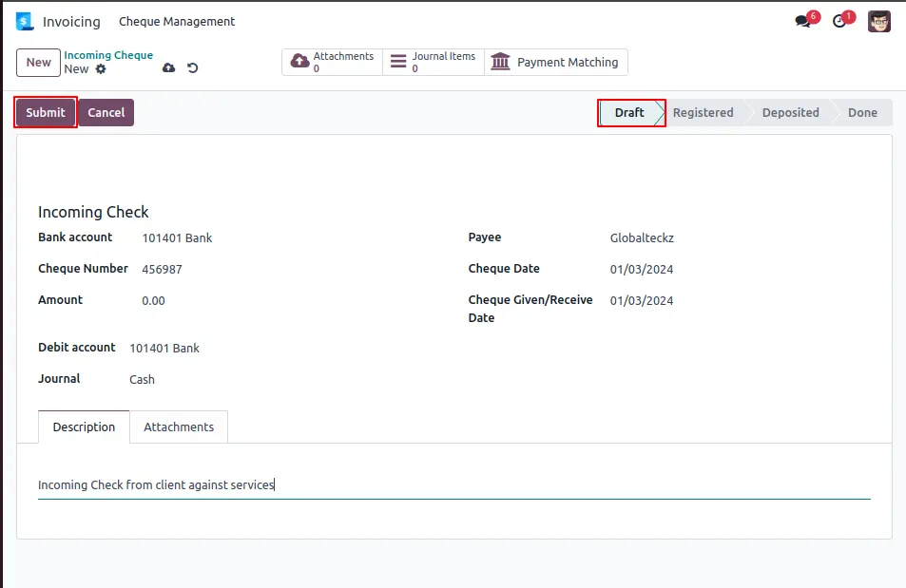Create a new record with New button
Image resolution: width=906 pixels, height=588 pixels.
point(39,63)
